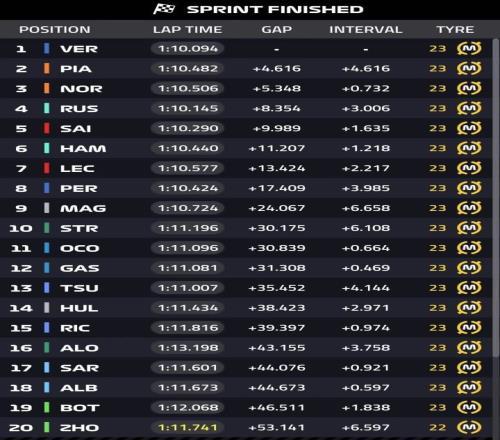Click the medium tyre icon in MAG's row

tap(469, 208)
